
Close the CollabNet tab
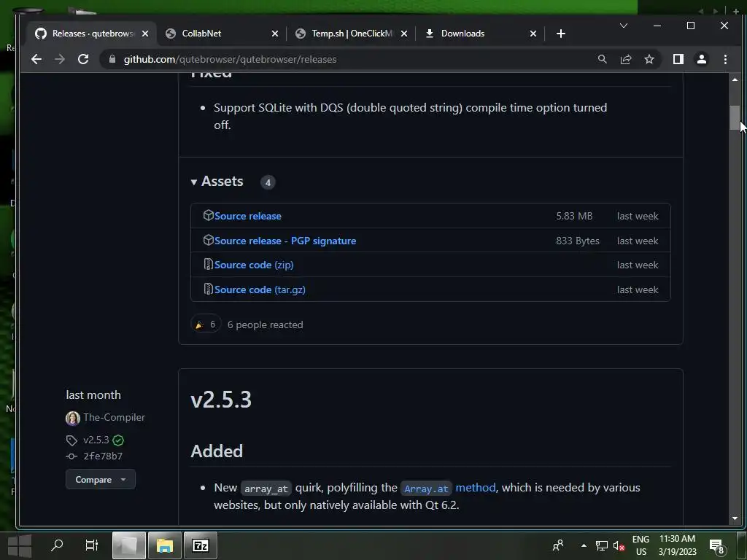[275, 34]
